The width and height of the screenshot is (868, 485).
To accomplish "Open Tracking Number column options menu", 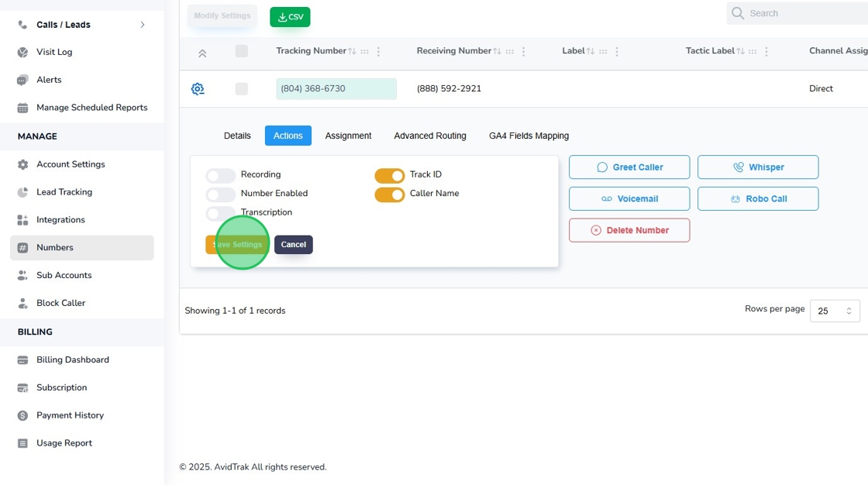I will pos(379,51).
